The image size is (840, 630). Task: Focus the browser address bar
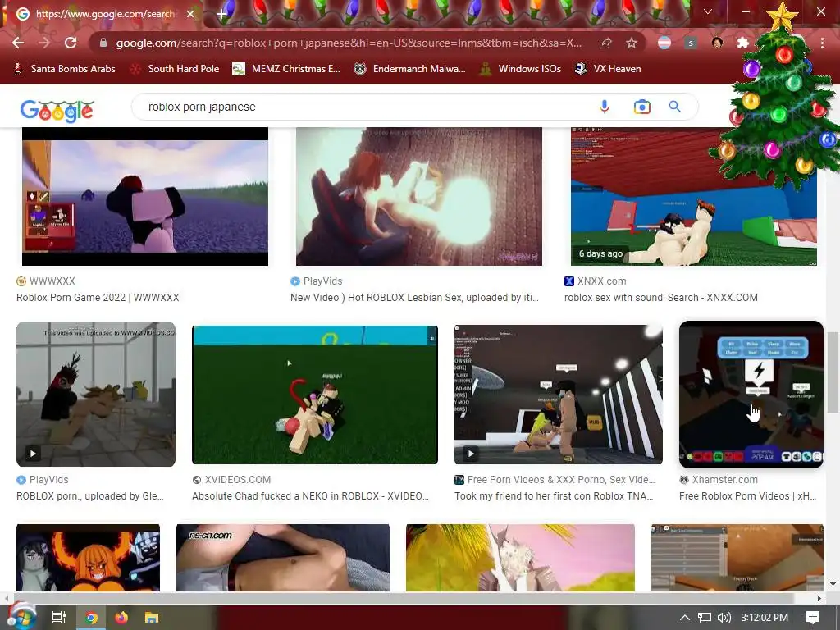(348, 43)
